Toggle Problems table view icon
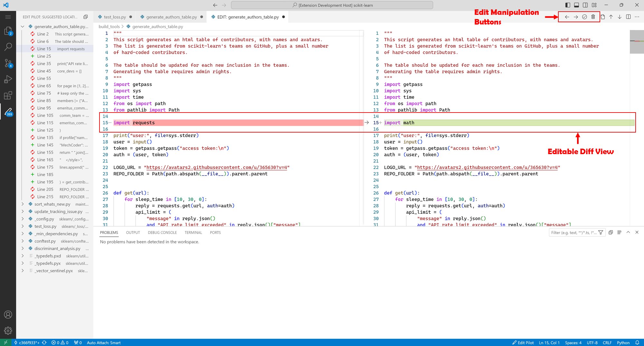644x346 pixels. [619, 232]
